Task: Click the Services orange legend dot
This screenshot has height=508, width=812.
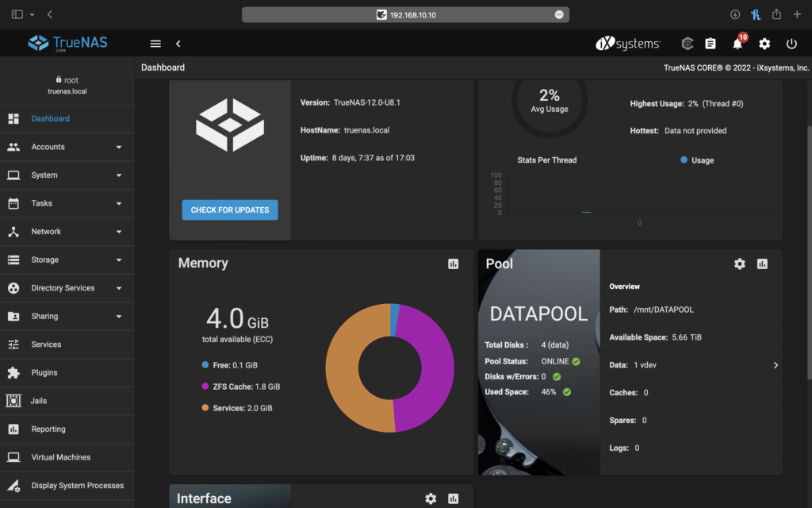Action: (205, 408)
